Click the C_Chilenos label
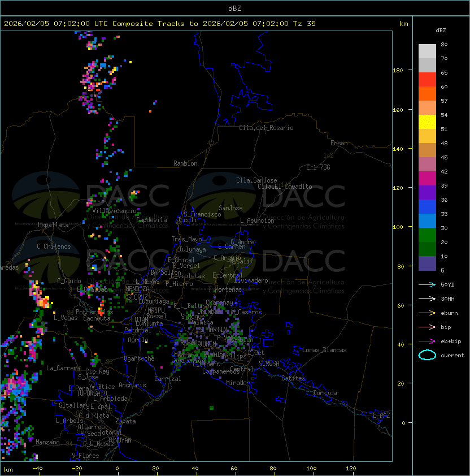 (54, 246)
